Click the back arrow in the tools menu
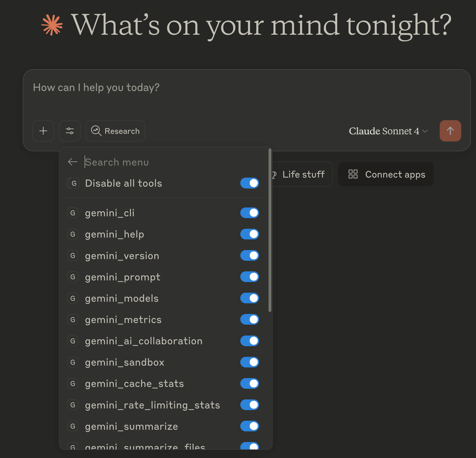476x458 pixels. tap(72, 162)
